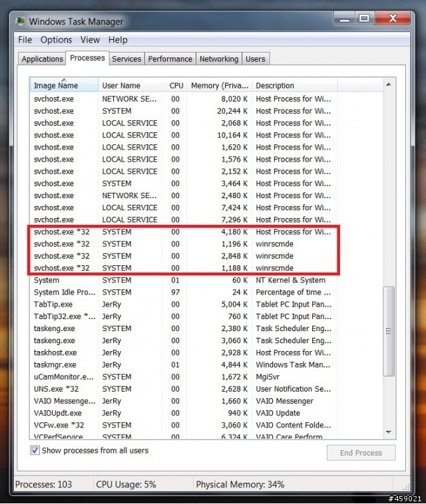Select the UNS.exe *32 process

coord(184,389)
